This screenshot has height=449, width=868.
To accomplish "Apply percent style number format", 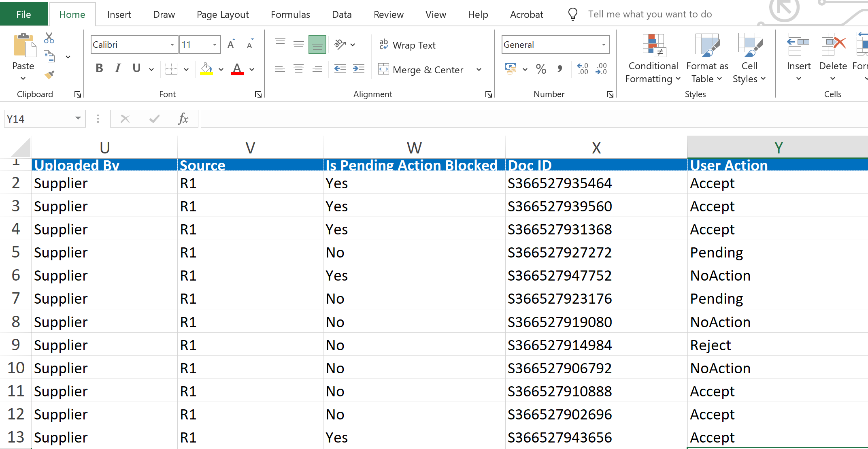I will click(x=541, y=69).
